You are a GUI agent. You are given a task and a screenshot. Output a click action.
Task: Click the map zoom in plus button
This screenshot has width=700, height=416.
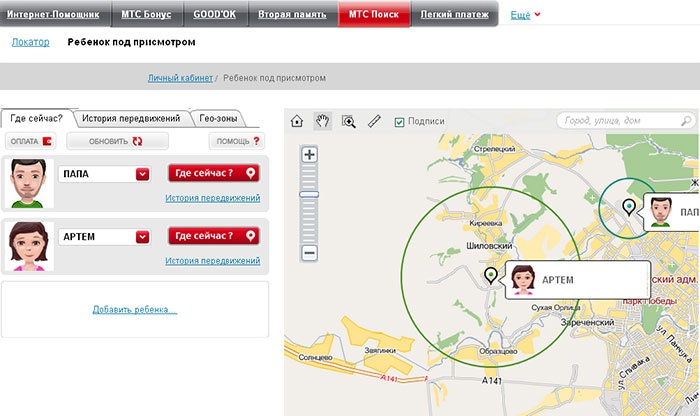pos(309,155)
